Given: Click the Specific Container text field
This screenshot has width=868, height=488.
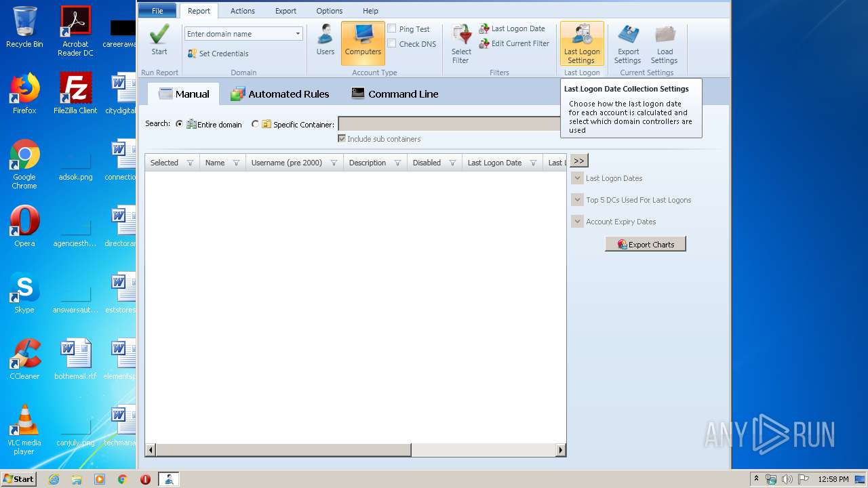Looking at the screenshot, I should point(450,124).
